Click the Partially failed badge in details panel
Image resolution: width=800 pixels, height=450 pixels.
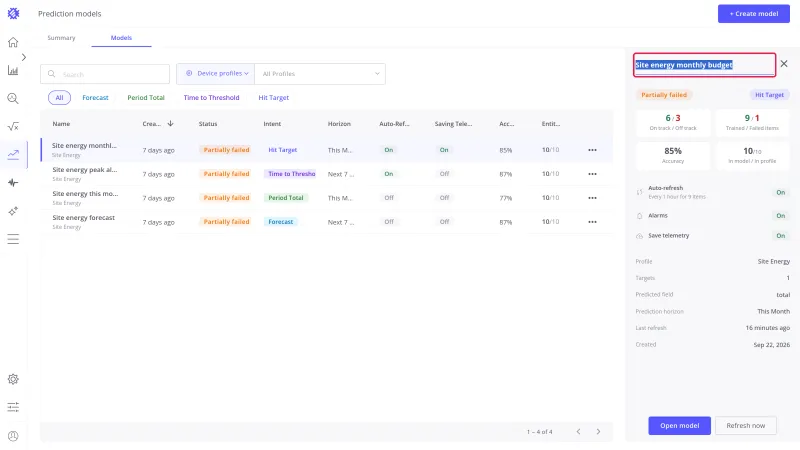pos(664,95)
